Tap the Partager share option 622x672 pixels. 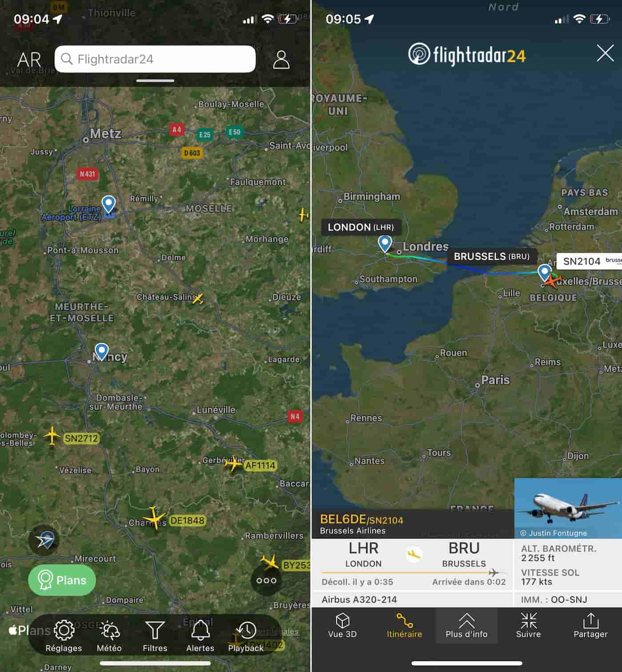(x=590, y=625)
